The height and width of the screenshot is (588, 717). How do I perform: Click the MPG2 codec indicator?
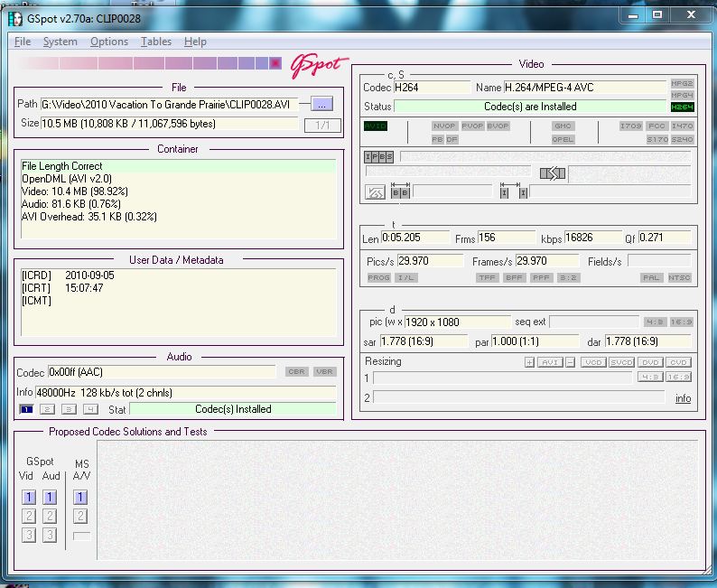click(682, 83)
